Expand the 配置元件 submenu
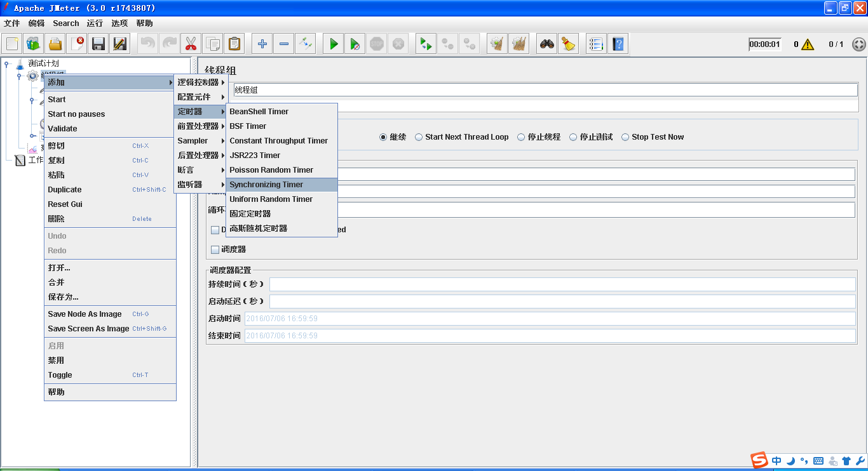Screen dimensions: 868x471 pyautogui.click(x=201, y=97)
